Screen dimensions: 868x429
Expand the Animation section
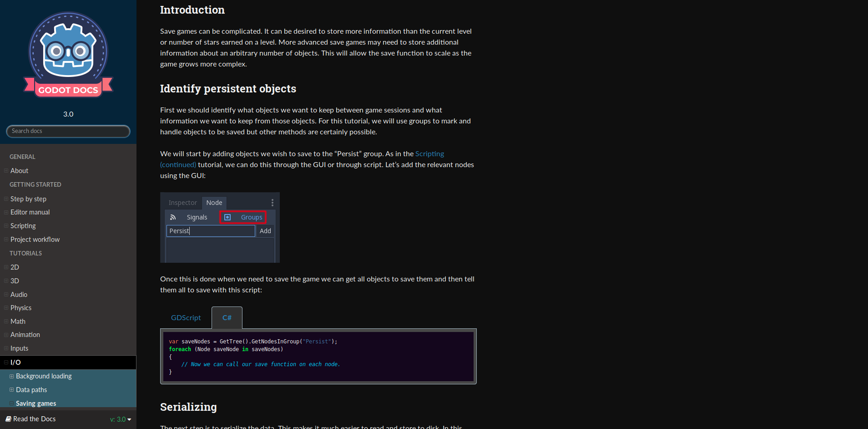tap(5, 335)
